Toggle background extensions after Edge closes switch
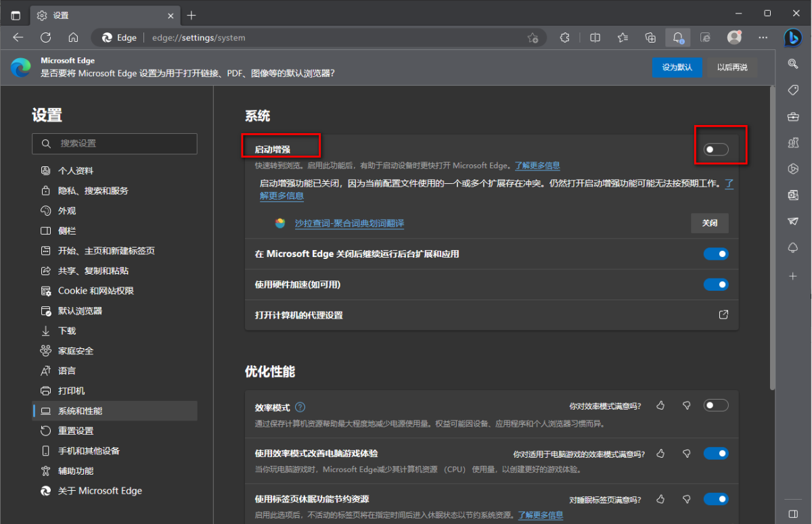The image size is (812, 524). [716, 254]
